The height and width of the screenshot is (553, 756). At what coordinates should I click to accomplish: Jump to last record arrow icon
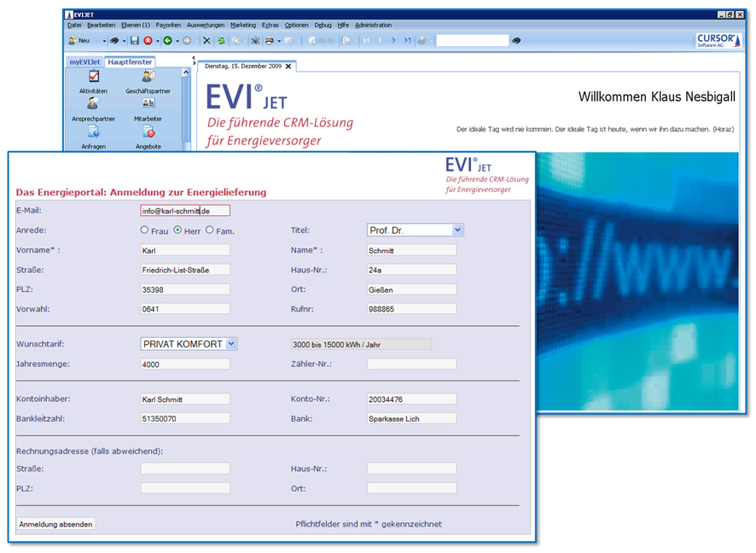pyautogui.click(x=407, y=40)
